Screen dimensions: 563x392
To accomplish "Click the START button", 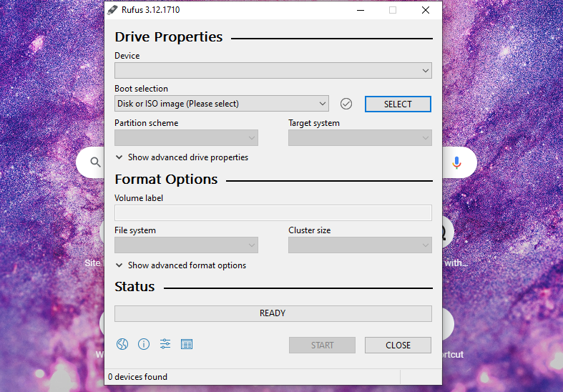I will [x=322, y=345].
